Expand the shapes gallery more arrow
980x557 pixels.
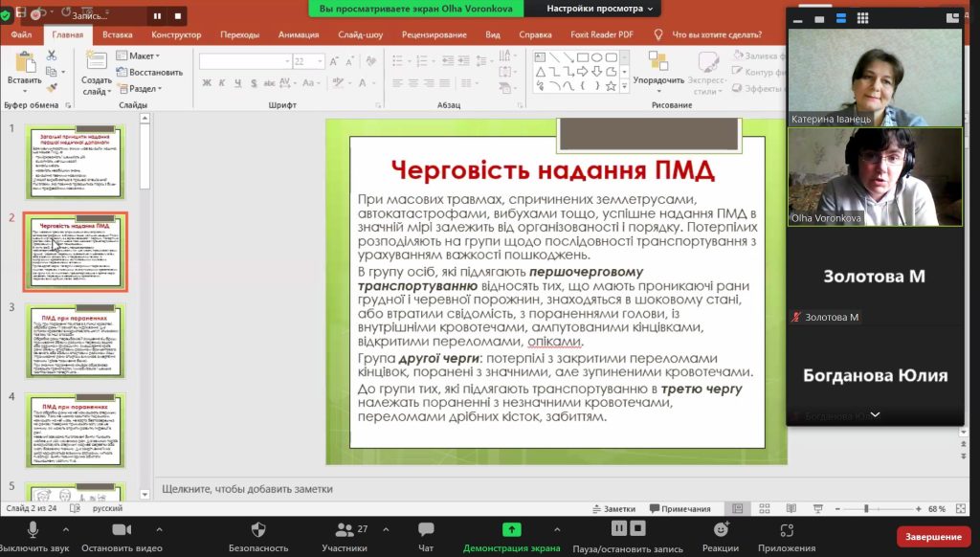tap(624, 87)
